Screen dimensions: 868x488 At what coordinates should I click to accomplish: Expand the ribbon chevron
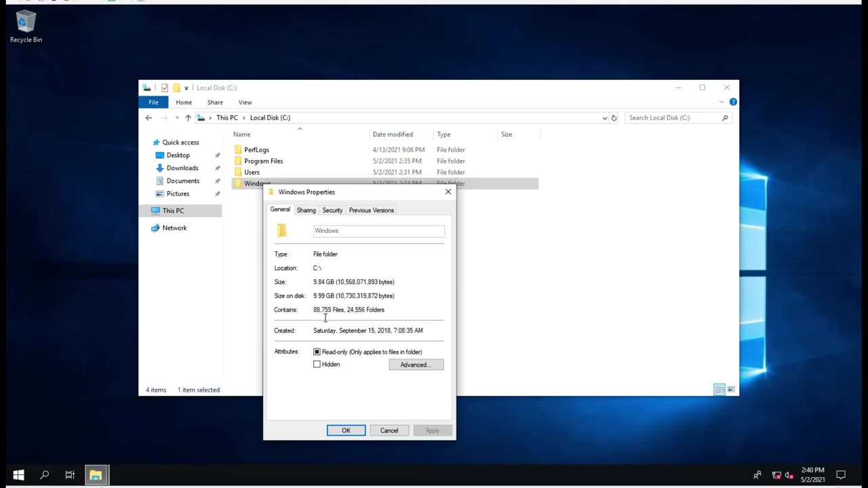click(721, 102)
